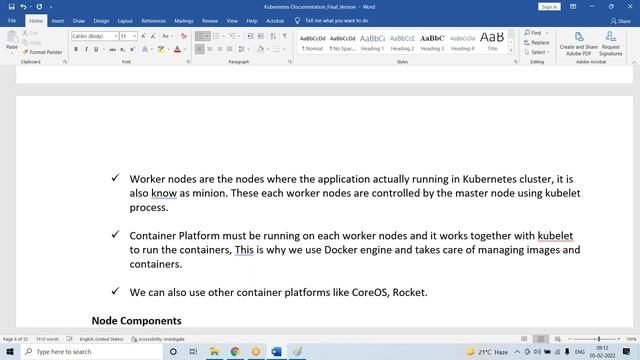Apply superscript formatting
640x360 pixels.
click(132, 49)
